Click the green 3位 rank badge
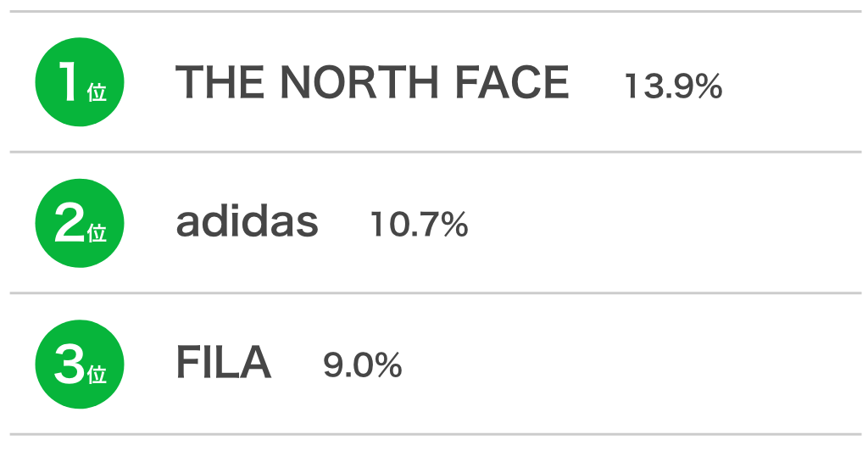This screenshot has width=868, height=451. point(80,365)
